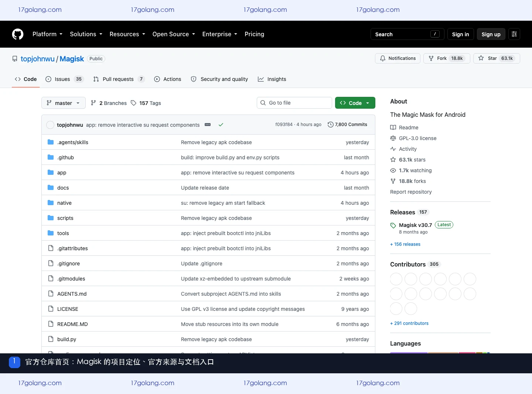Image resolution: width=532 pixels, height=394 pixels.
Task: Open the header settings sliders icon
Action: click(514, 34)
